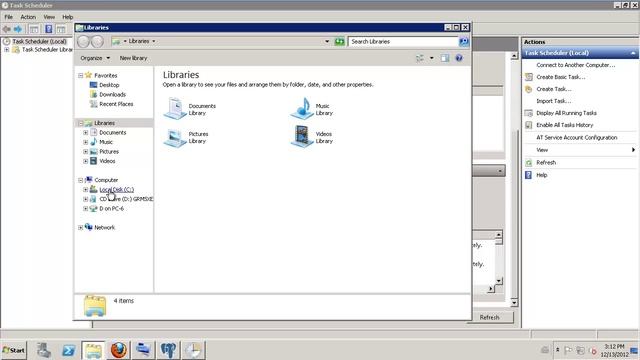Open the Videos Library icon

[x=302, y=136]
